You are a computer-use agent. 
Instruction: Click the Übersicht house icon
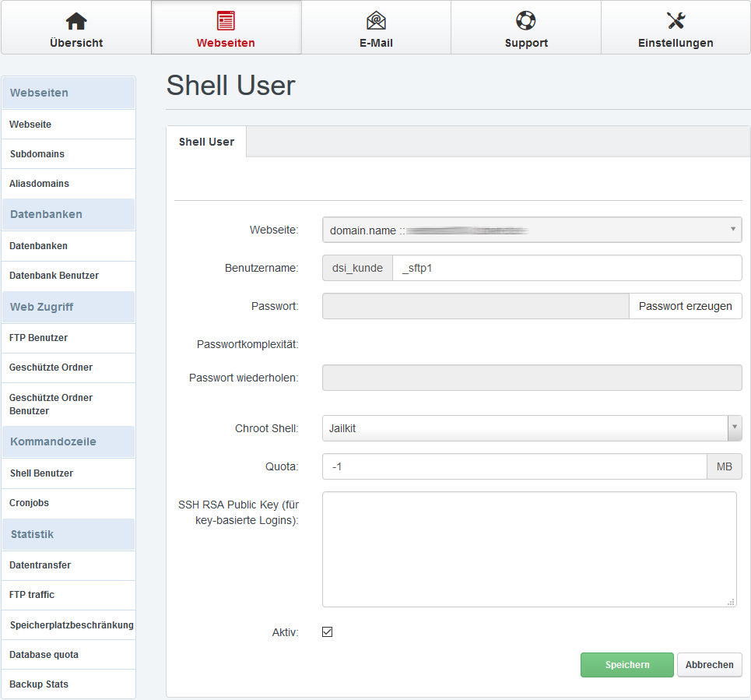[76, 21]
